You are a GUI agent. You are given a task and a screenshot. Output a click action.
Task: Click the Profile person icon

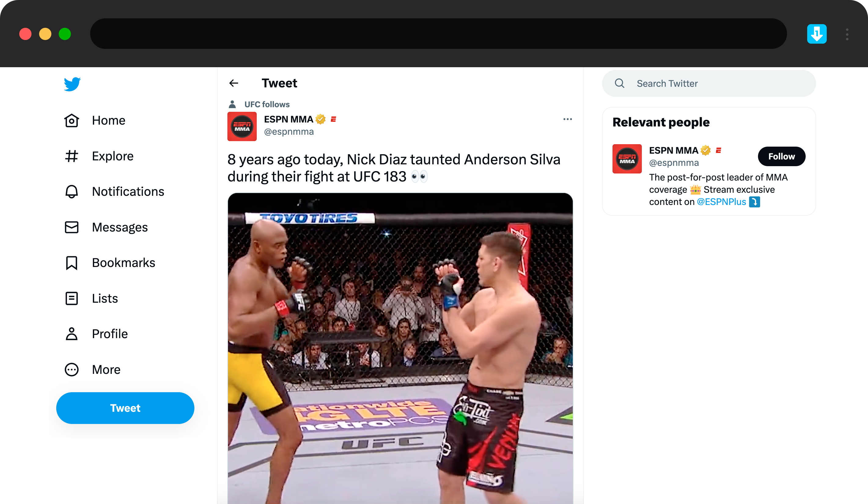[x=72, y=334]
